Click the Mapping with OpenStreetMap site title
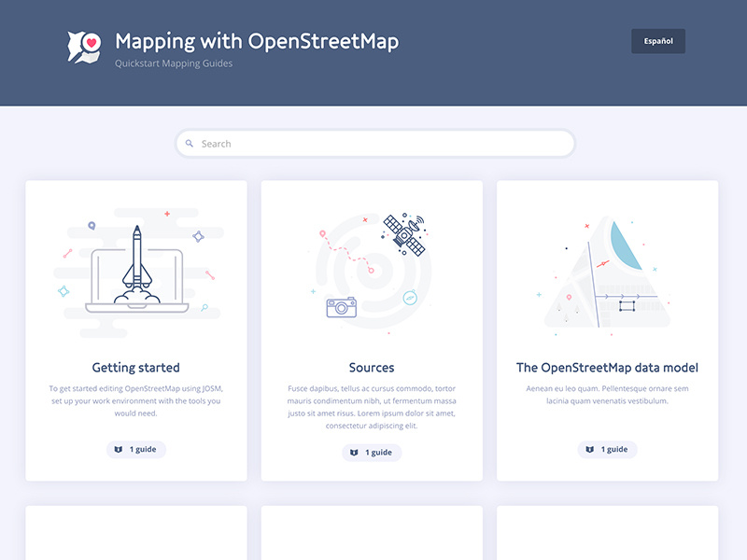Viewport: 747px width, 560px height. point(257,41)
